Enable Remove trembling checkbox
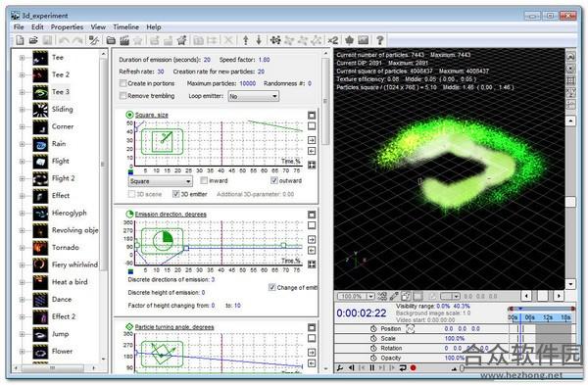The image size is (588, 385). pyautogui.click(x=122, y=96)
